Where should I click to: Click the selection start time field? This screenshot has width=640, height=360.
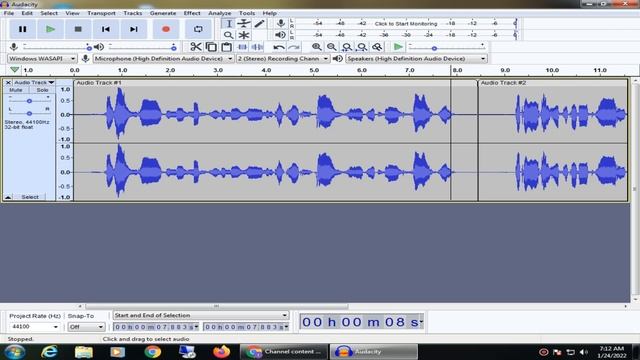156,327
